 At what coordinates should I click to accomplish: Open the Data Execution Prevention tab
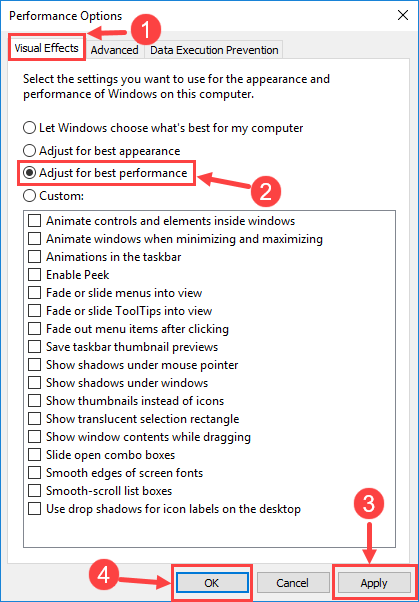(214, 50)
